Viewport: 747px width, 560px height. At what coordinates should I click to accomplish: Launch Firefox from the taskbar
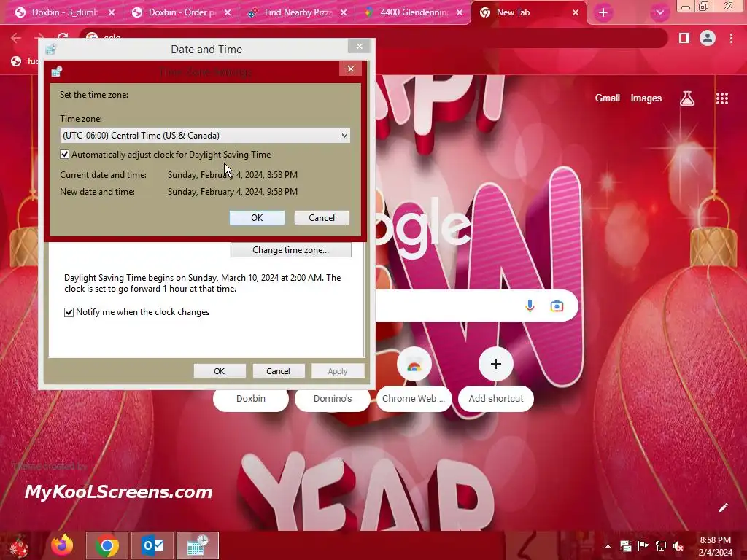[63, 545]
